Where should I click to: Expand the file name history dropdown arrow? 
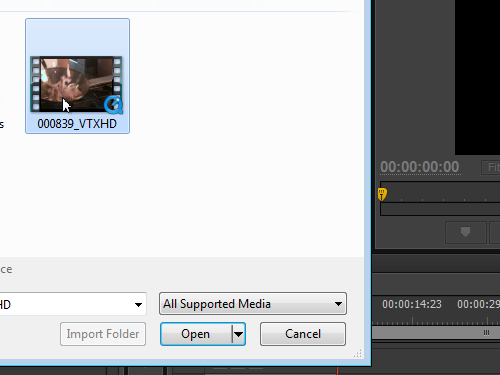[138, 304]
